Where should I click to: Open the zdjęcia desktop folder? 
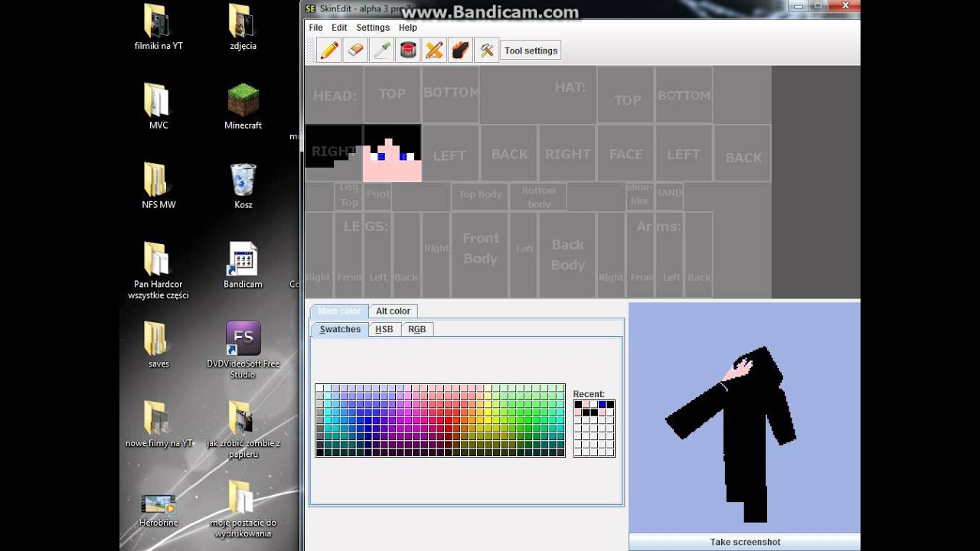[243, 28]
